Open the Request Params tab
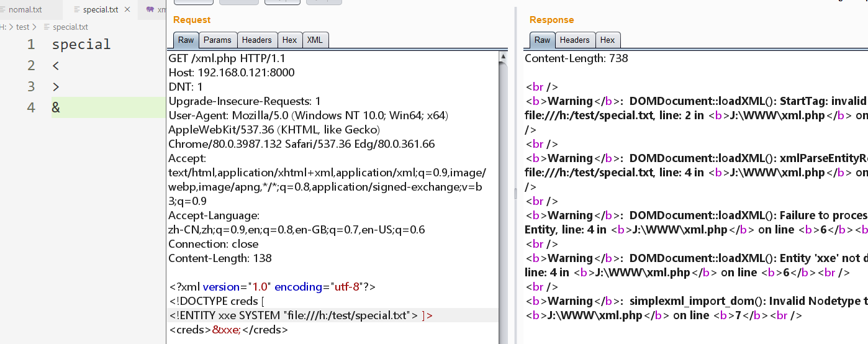 (x=217, y=40)
